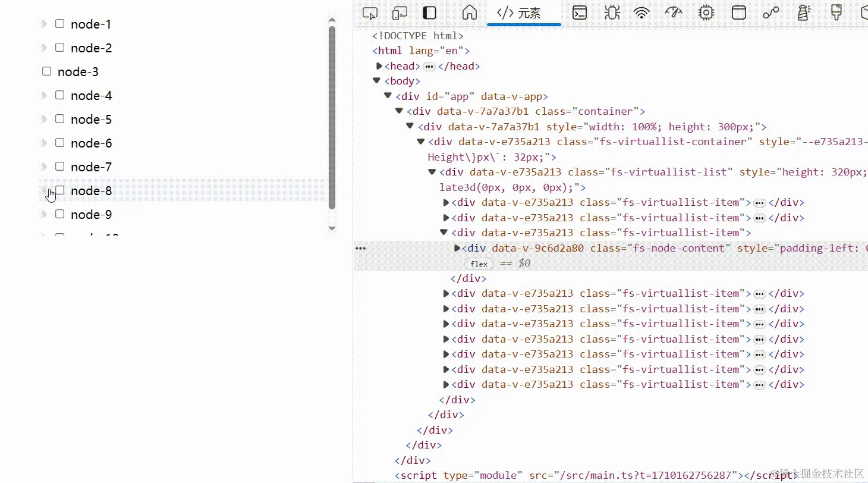Check the node-8 checkbox
This screenshot has height=483, width=868.
pyautogui.click(x=59, y=190)
